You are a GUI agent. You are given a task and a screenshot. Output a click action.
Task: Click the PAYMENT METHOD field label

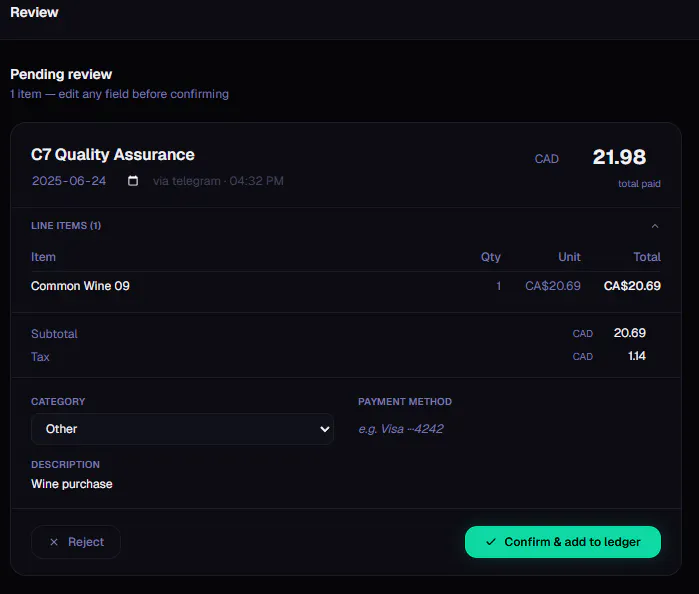(405, 401)
